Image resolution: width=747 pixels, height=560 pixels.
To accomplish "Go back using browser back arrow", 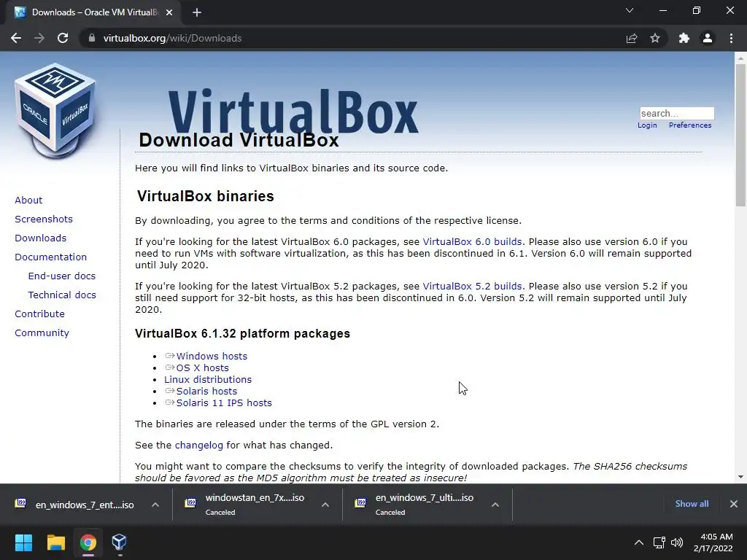I will coord(16,38).
